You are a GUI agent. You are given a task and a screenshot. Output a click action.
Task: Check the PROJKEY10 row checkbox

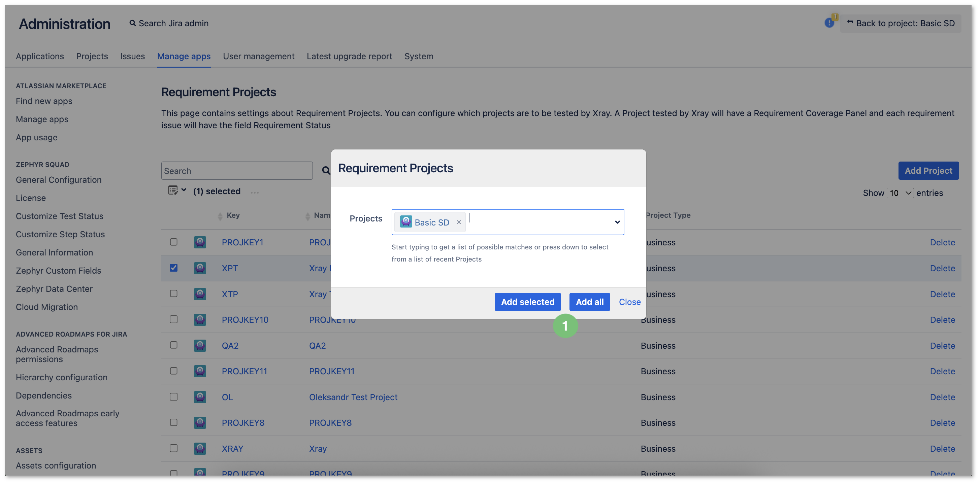[x=173, y=319]
